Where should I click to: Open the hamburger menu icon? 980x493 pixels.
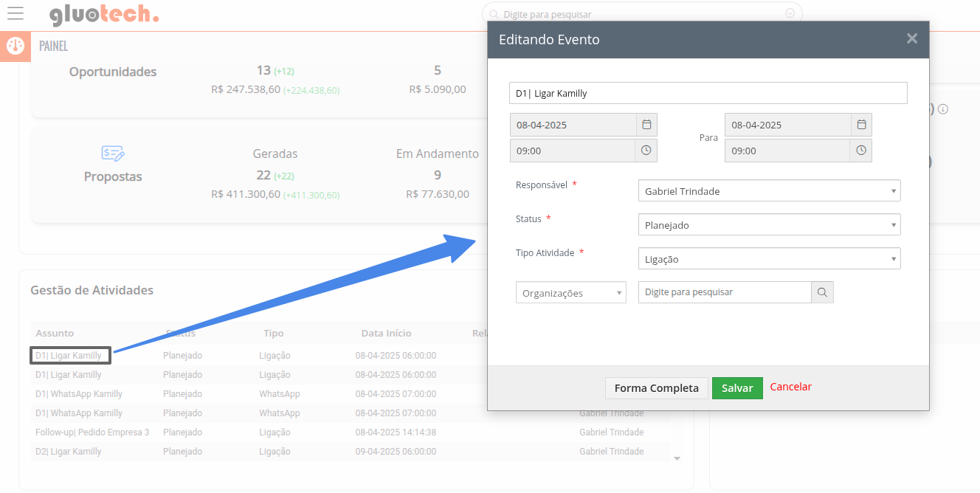click(15, 13)
